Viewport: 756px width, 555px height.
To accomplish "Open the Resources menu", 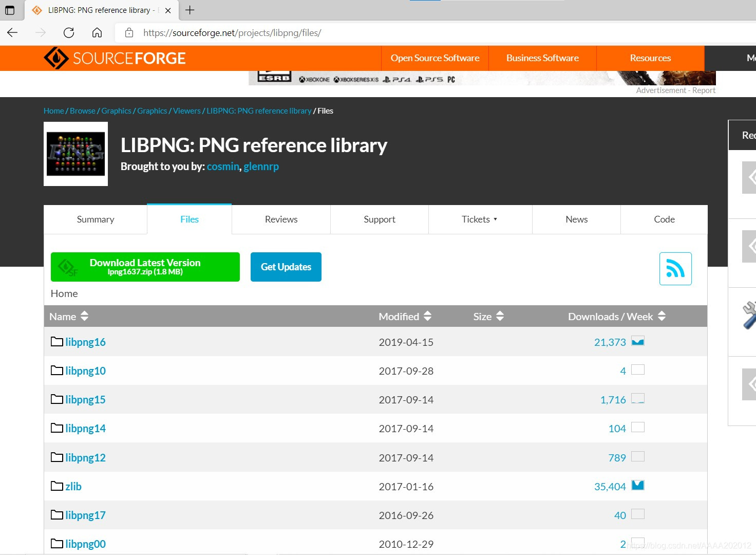I will point(650,58).
